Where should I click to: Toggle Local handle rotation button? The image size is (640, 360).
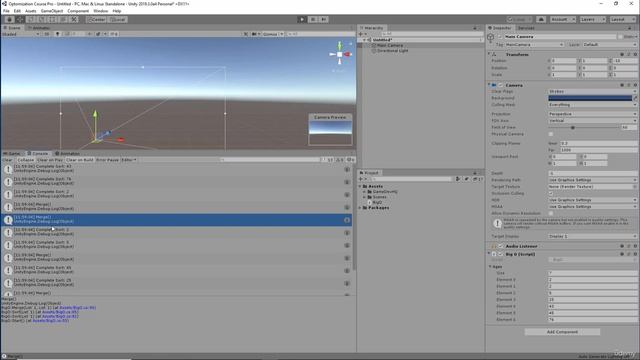[x=118, y=20]
